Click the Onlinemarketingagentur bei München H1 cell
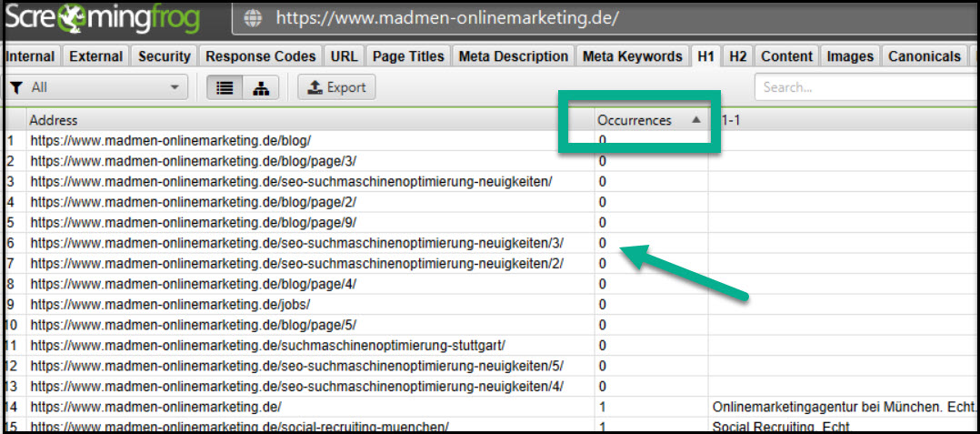This screenshot has width=980, height=434. click(844, 407)
